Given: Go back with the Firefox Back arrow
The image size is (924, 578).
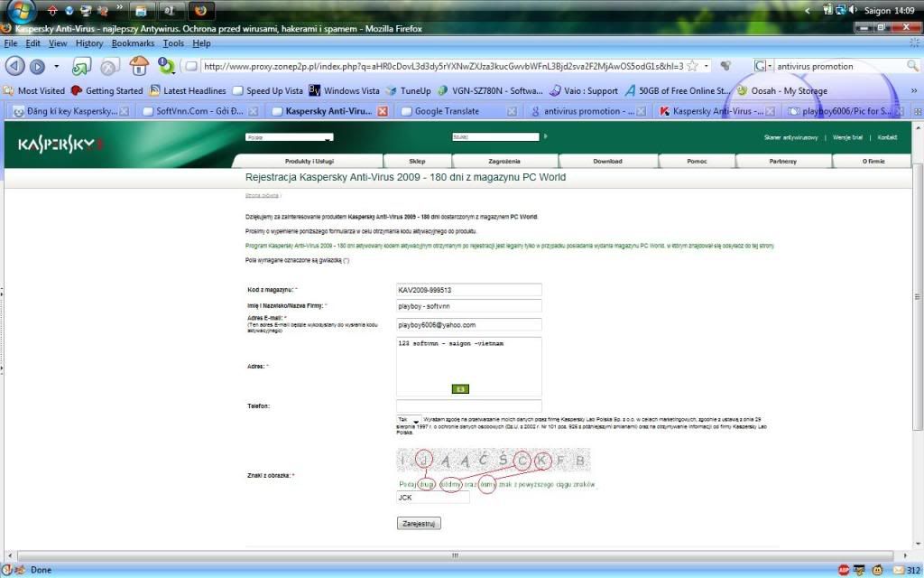Looking at the screenshot, I should coord(14,66).
